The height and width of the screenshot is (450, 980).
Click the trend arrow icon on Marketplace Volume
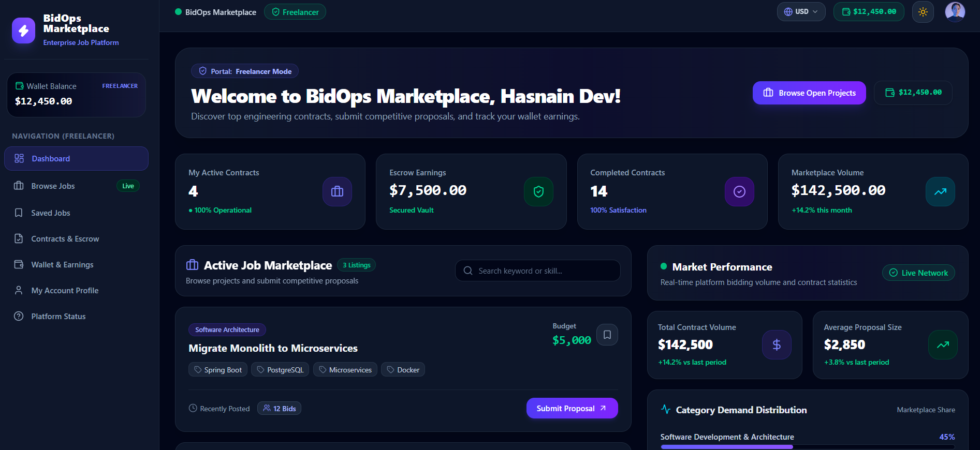pos(940,192)
